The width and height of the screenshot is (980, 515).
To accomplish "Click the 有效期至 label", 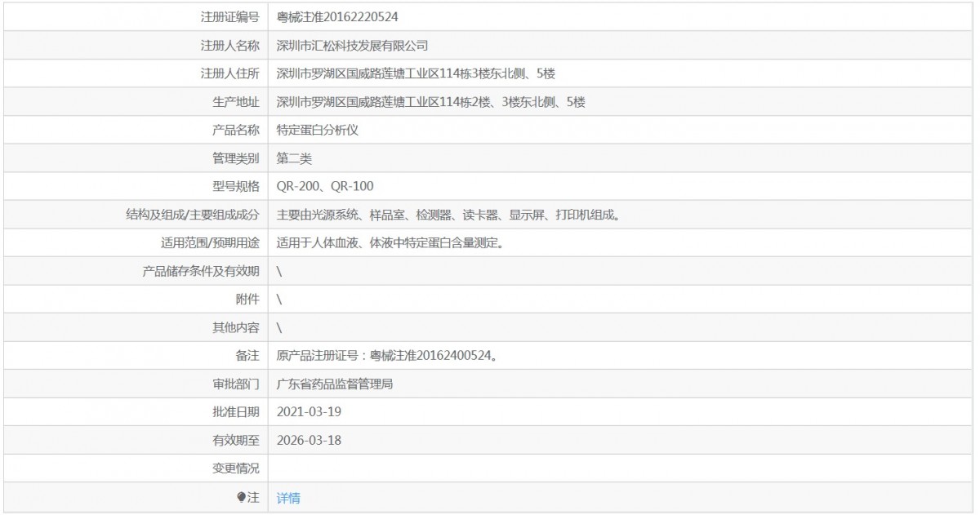I will [236, 441].
